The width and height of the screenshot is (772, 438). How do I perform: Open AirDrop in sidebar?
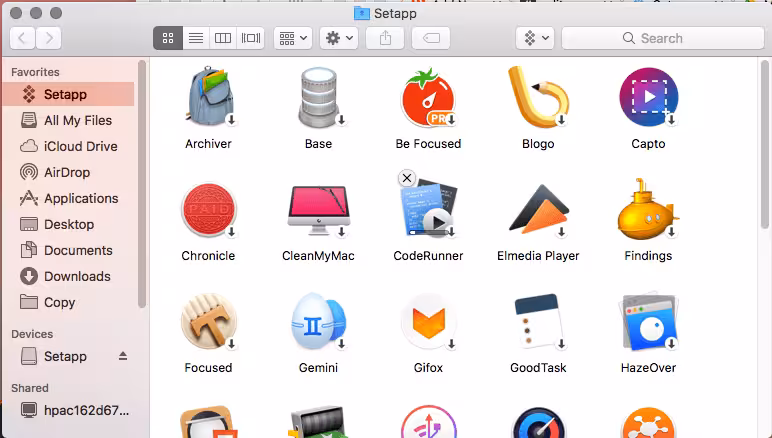pyautogui.click(x=68, y=172)
